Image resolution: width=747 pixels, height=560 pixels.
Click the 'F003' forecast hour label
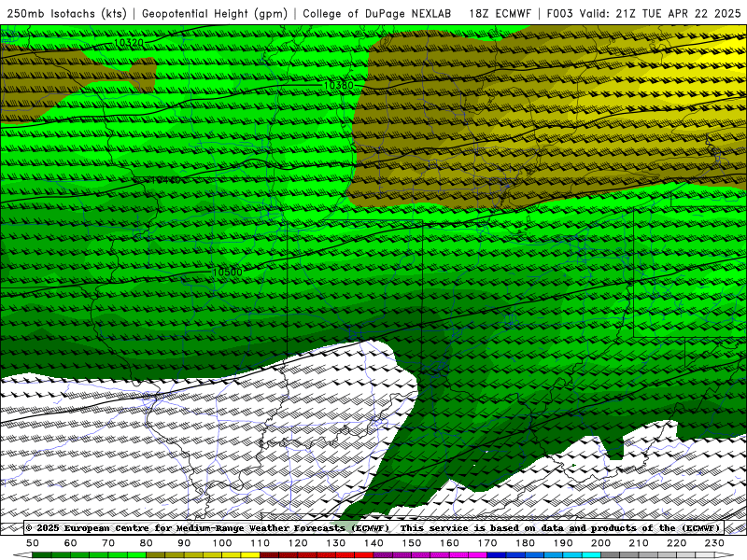[559, 13]
